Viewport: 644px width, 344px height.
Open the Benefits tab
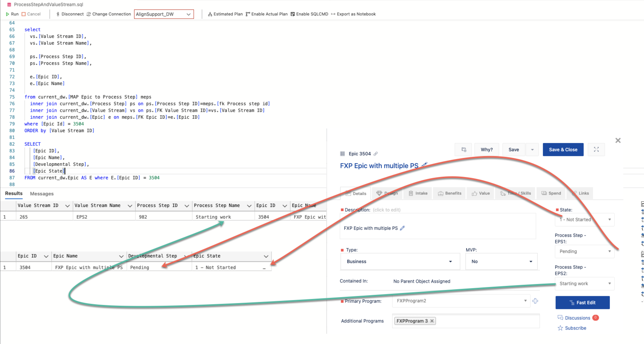(x=450, y=193)
